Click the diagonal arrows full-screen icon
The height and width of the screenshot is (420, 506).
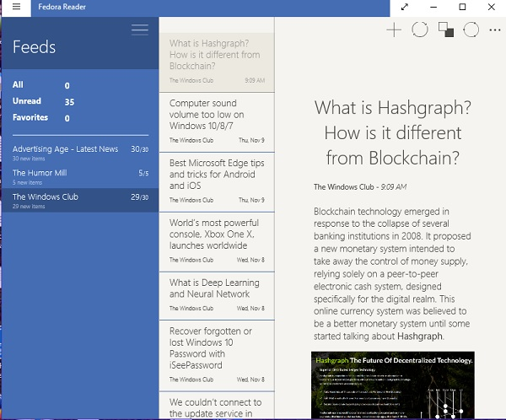click(x=405, y=8)
